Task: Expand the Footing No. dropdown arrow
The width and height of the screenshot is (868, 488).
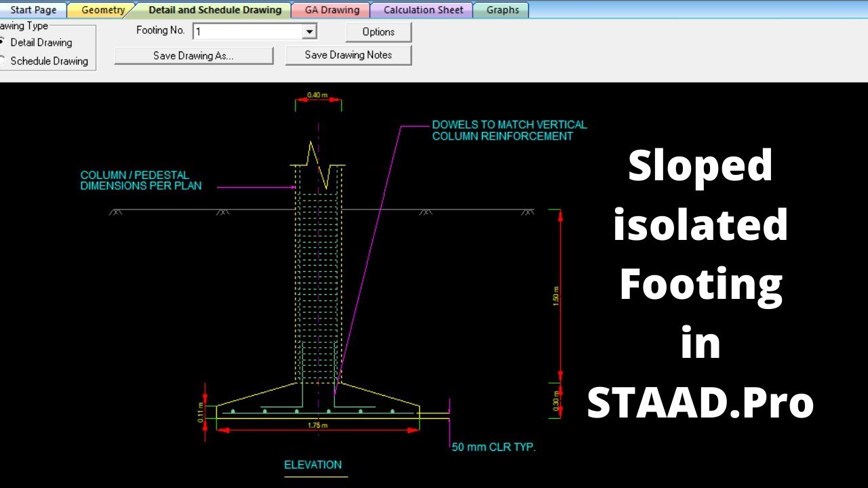Action: click(309, 32)
